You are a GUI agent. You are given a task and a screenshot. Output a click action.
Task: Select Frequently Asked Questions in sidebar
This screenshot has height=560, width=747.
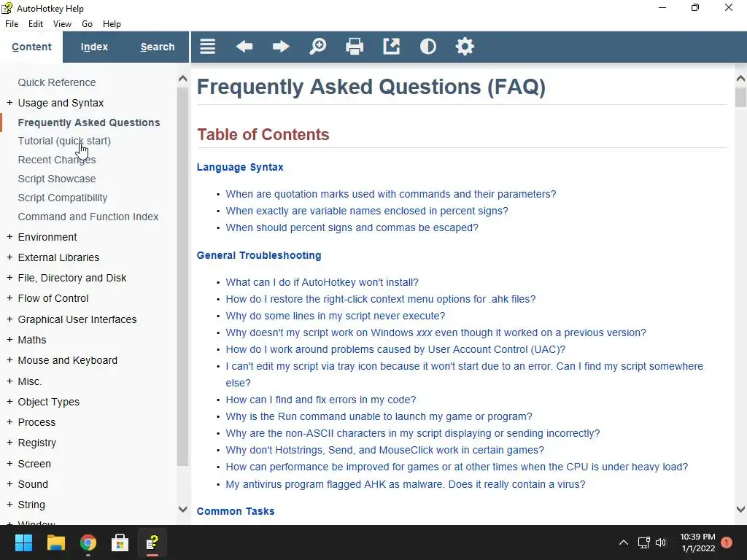88,122
